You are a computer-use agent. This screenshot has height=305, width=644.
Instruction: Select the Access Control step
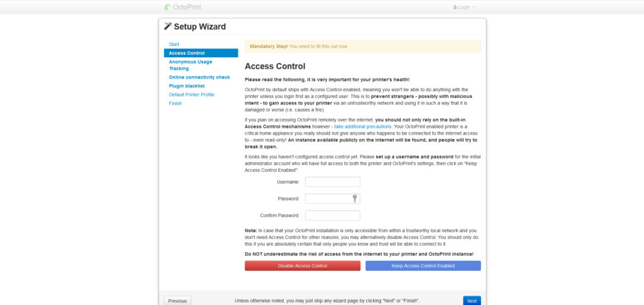(201, 53)
